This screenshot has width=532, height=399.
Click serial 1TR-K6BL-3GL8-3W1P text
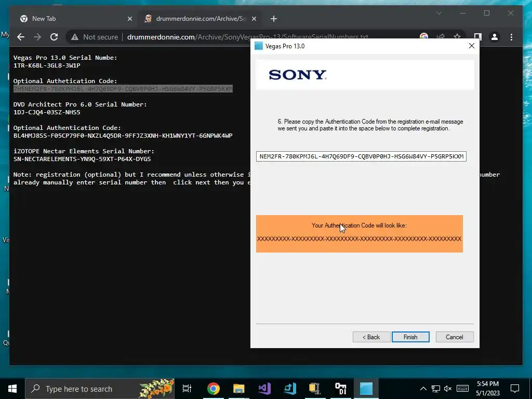[47, 65]
